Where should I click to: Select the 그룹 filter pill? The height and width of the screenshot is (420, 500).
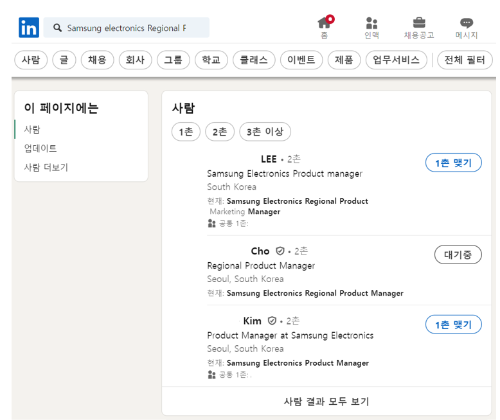coord(173,60)
